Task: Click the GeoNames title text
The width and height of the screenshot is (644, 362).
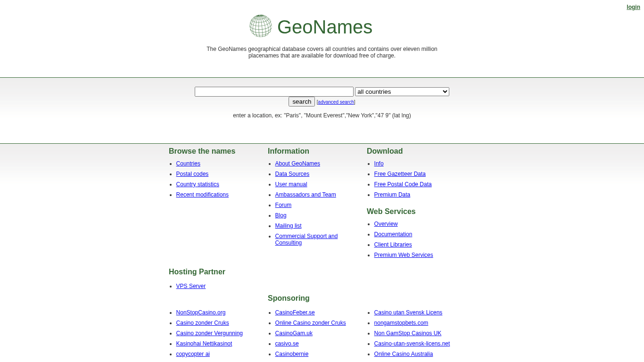Action: 325,27
